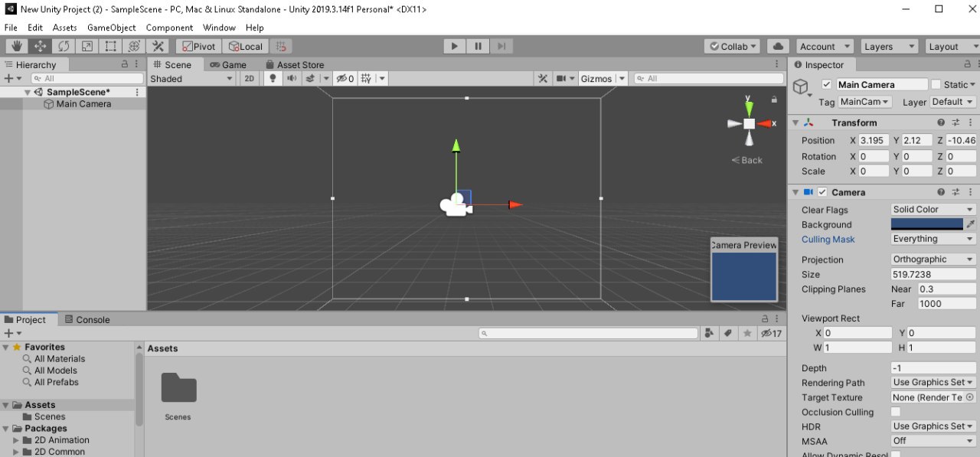Click the Pause button

[x=478, y=47]
